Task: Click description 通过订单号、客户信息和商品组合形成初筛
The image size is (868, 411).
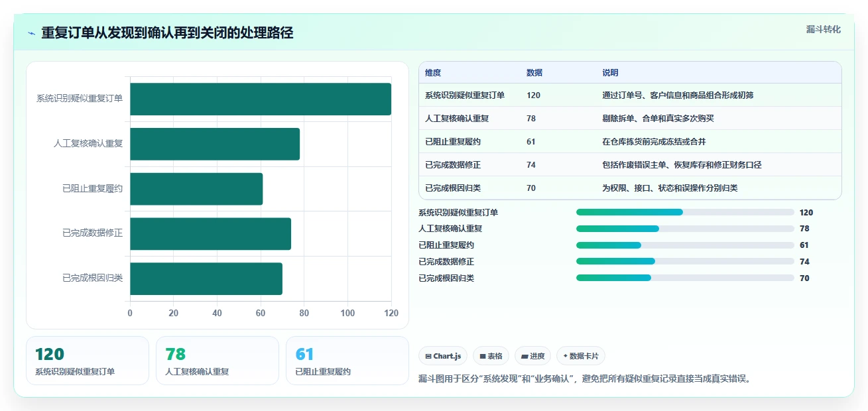Action: [678, 95]
